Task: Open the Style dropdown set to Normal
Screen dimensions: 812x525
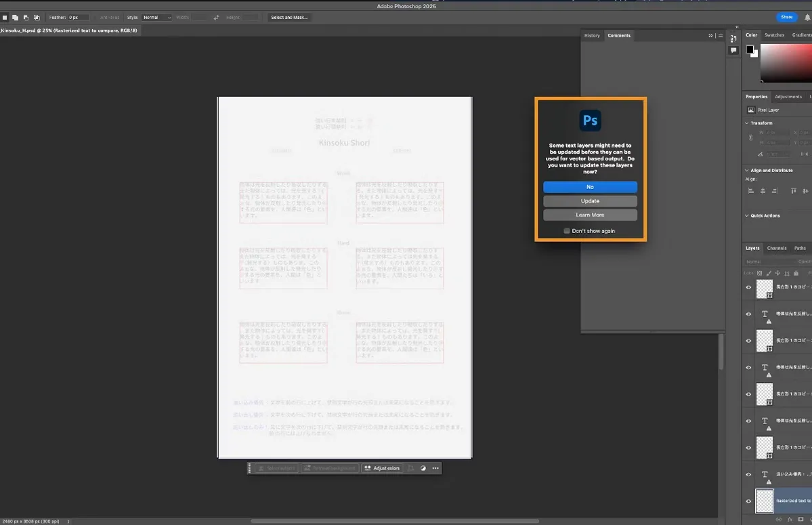Action: coord(156,17)
